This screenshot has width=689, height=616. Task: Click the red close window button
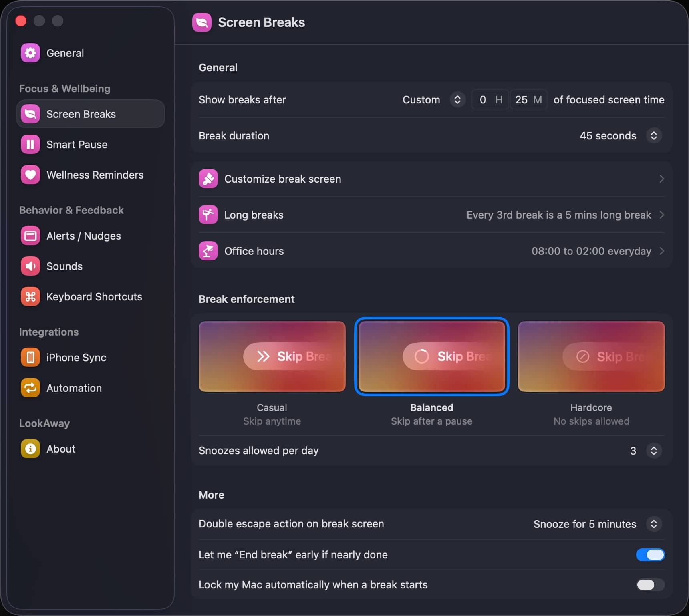pos(21,21)
